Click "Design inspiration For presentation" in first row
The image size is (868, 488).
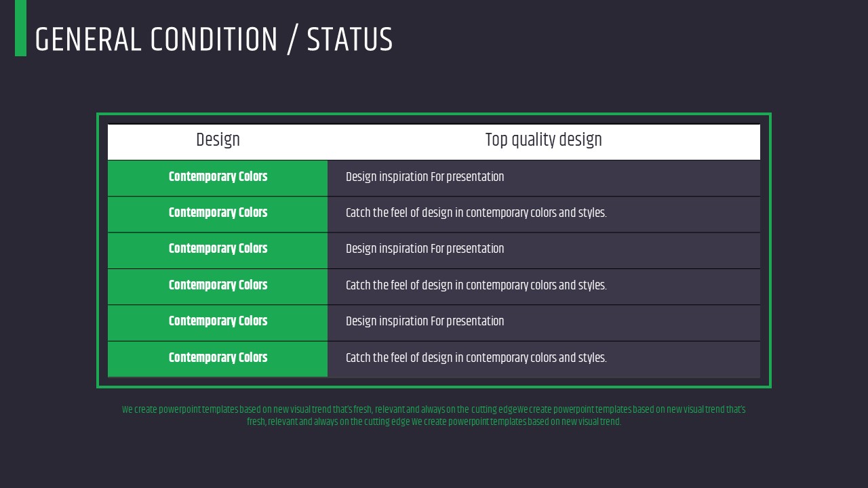click(425, 177)
